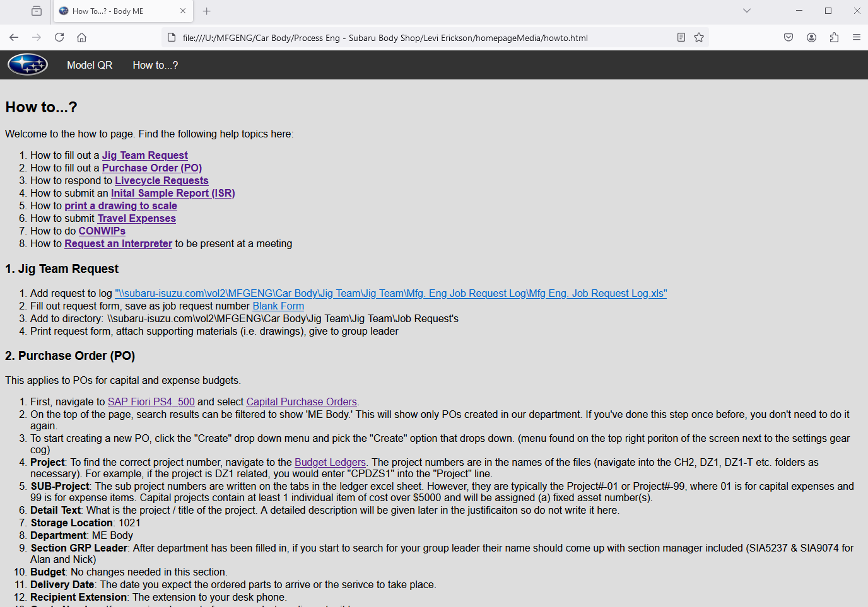
Task: Bookmark this page with star icon
Action: [699, 38]
